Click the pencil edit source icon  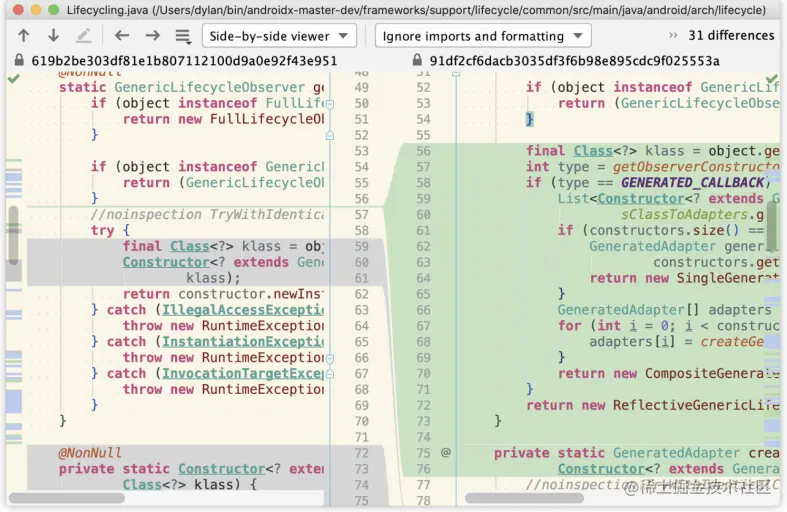(x=83, y=36)
